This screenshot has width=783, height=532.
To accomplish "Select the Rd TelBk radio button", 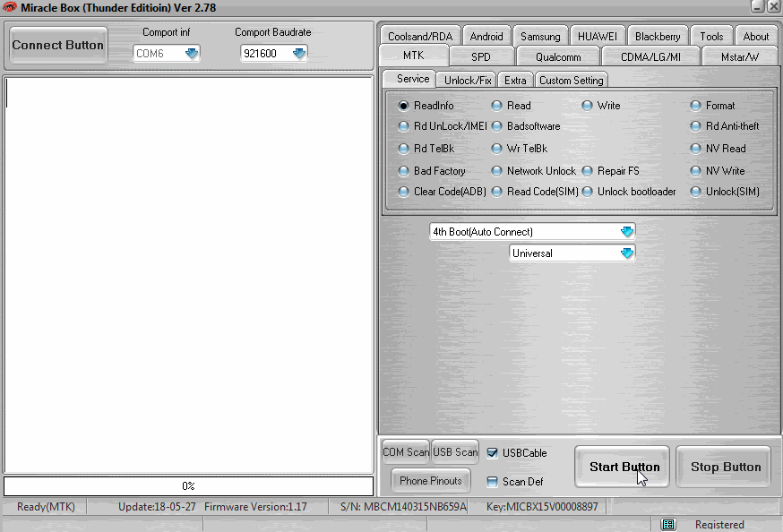I will (x=403, y=149).
